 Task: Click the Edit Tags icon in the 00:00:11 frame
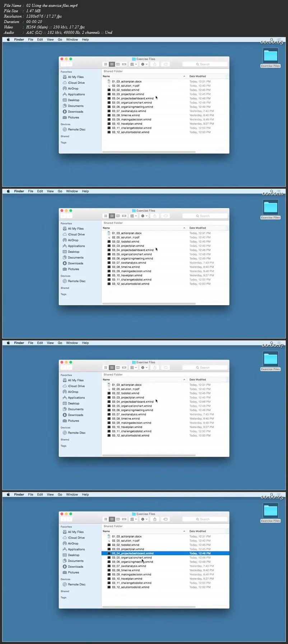[166, 216]
